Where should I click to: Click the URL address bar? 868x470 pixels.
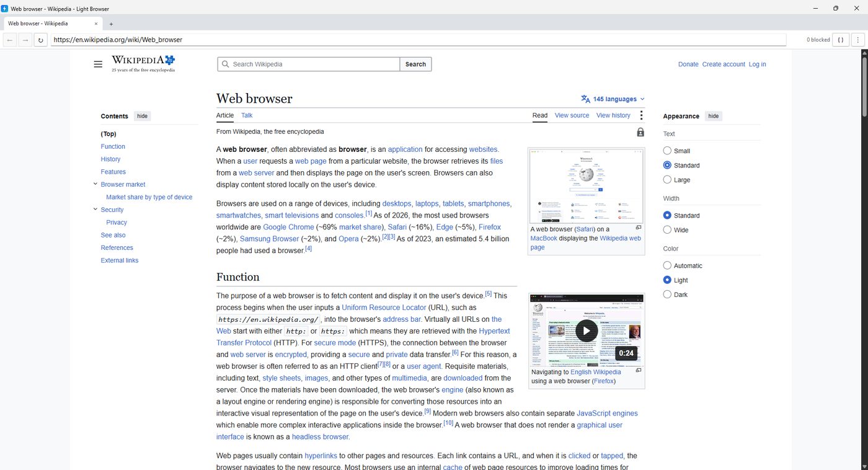[x=418, y=40]
